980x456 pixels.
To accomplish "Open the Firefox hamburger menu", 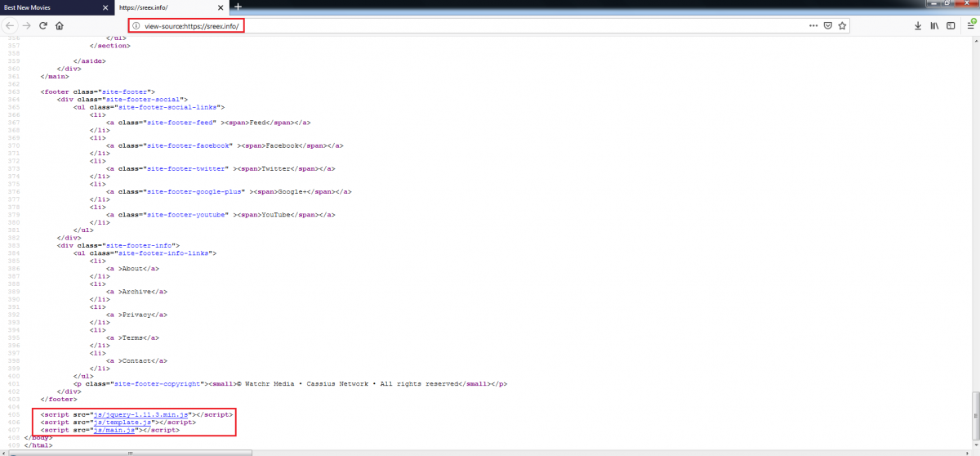I will coord(970,25).
